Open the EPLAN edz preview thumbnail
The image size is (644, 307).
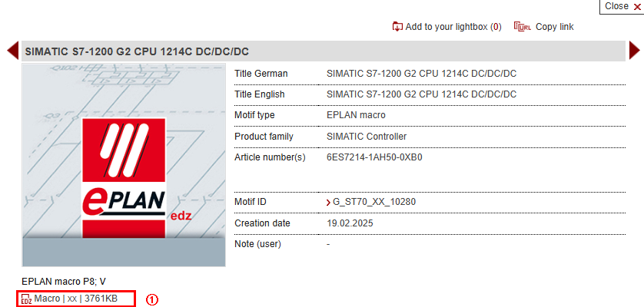coord(124,165)
